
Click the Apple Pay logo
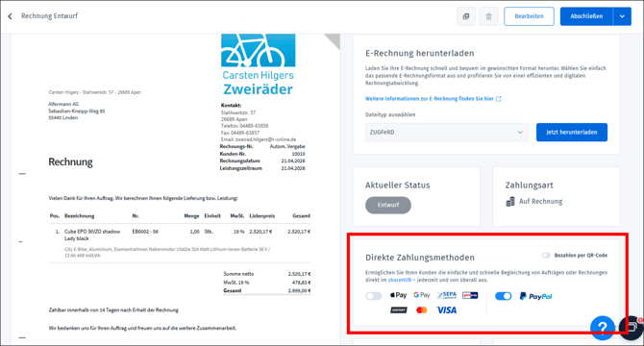398,295
